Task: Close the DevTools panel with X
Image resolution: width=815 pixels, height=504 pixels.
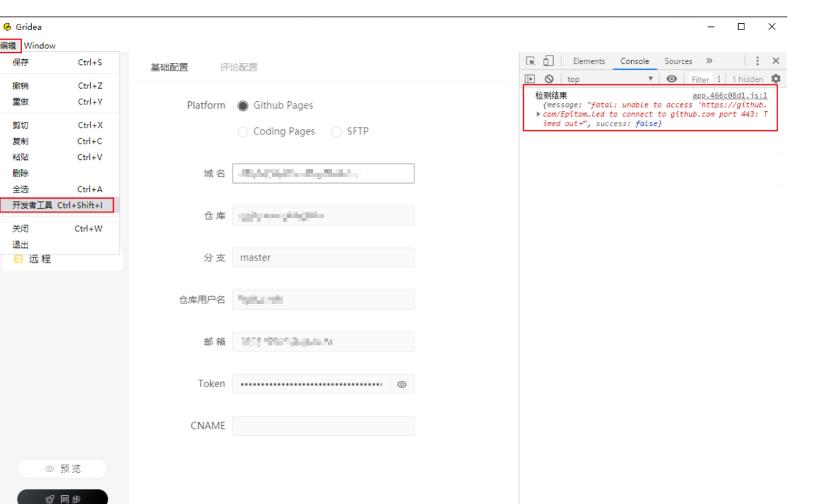Action: [776, 61]
